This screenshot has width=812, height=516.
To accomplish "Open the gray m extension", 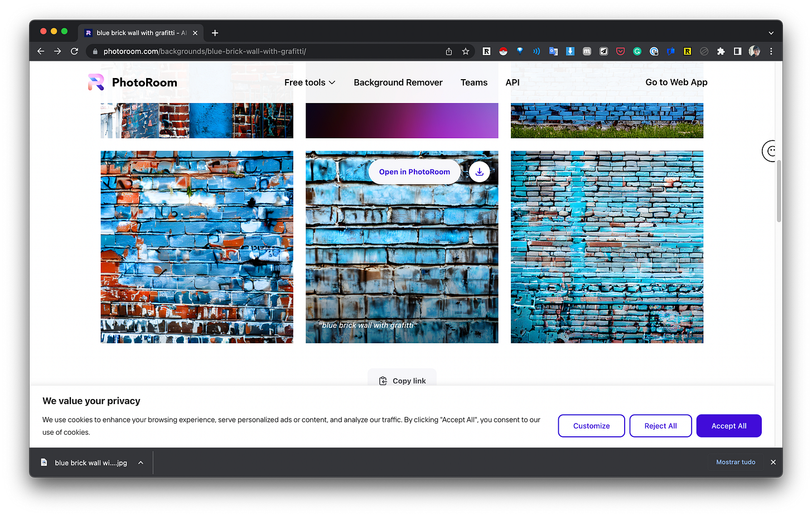I will pyautogui.click(x=587, y=51).
